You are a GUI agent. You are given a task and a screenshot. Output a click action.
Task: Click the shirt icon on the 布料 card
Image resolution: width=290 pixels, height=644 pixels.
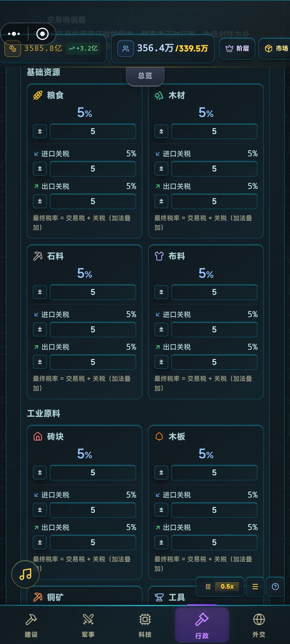(x=159, y=256)
